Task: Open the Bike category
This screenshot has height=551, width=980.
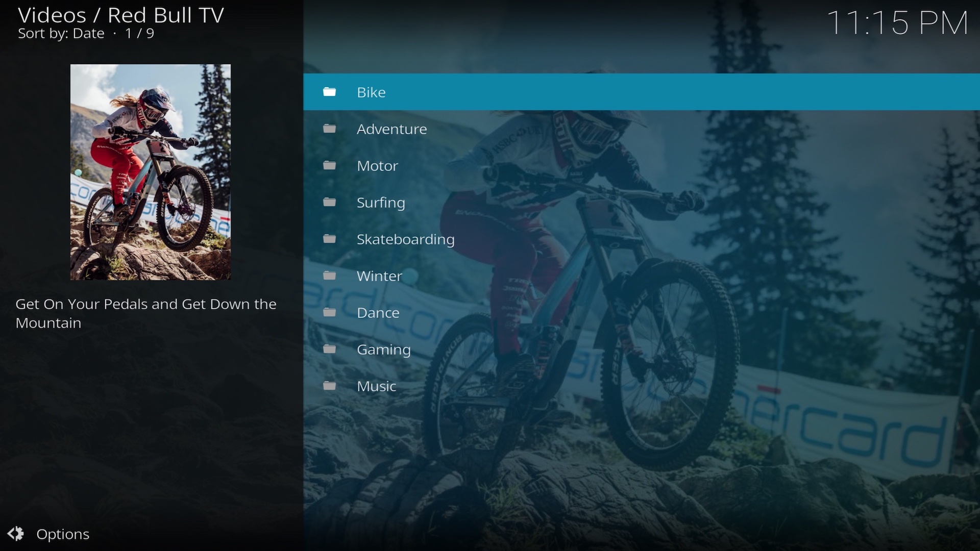Action: click(x=372, y=92)
